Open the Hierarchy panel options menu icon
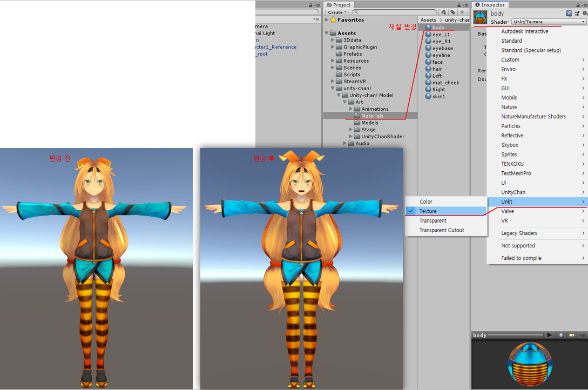Image resolution: width=588 pixels, height=390 pixels. (317, 5)
